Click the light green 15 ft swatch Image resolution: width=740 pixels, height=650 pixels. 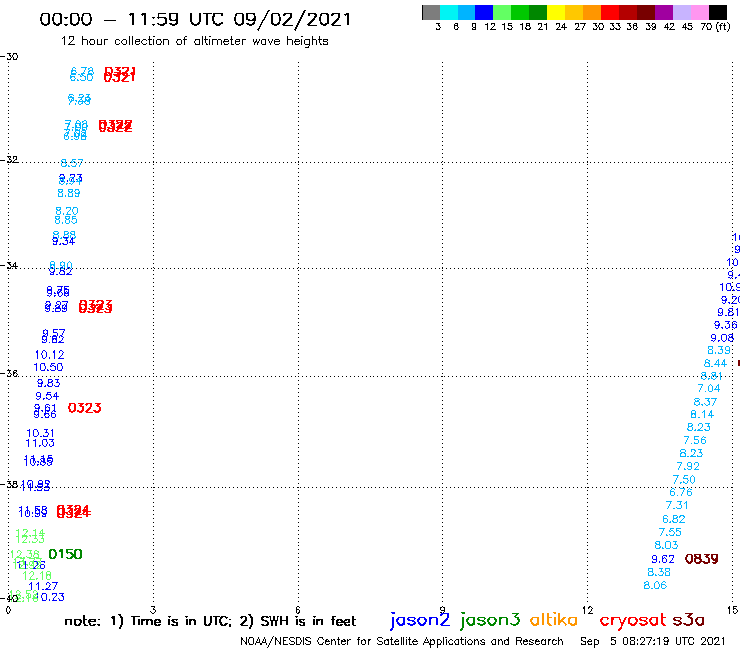pyautogui.click(x=502, y=12)
